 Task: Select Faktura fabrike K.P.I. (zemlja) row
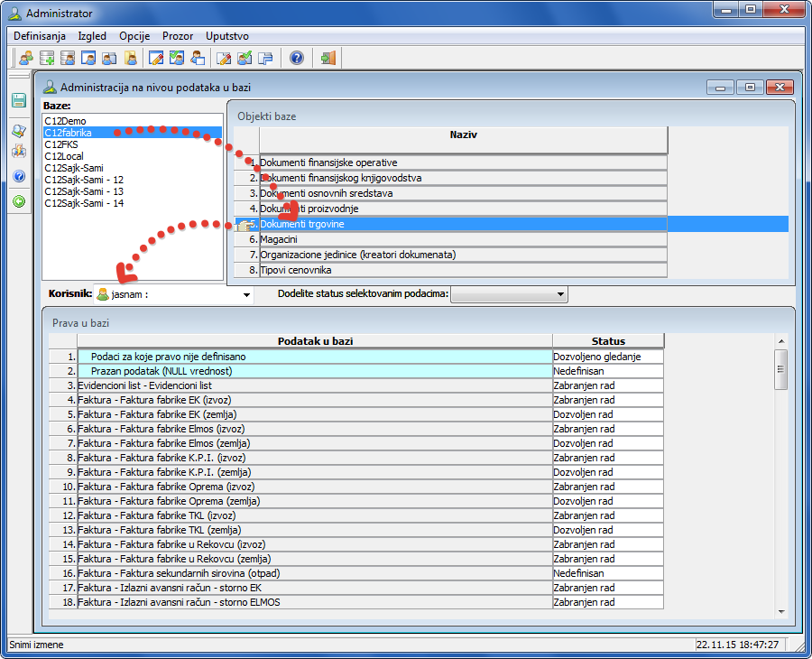click(x=315, y=472)
